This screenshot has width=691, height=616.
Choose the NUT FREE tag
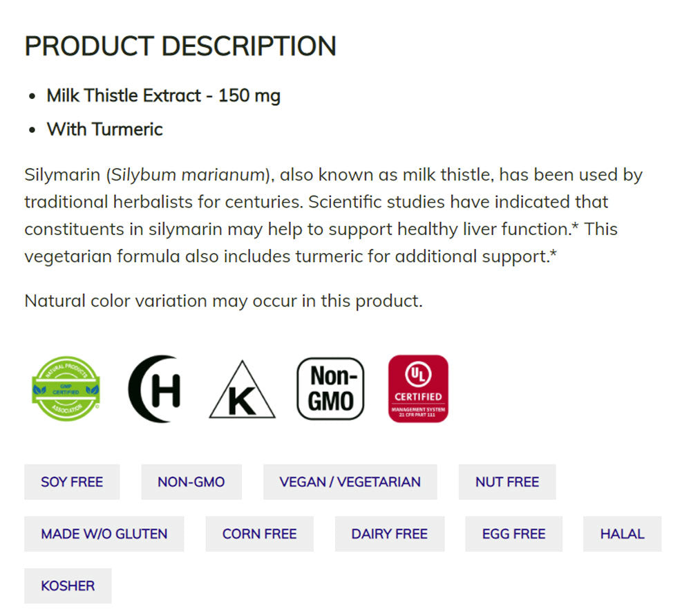pos(507,482)
